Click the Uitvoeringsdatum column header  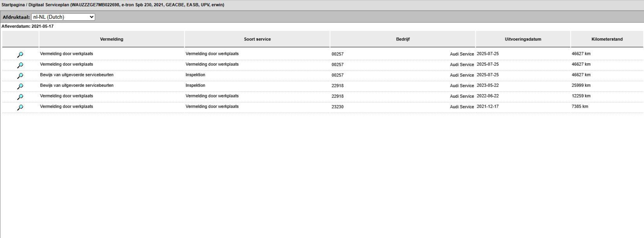(x=523, y=39)
